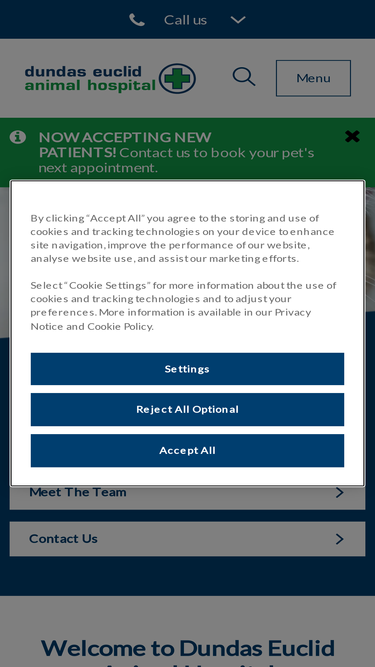Screen dimensions: 375x667
Task: Dismiss the new patients banner with X
Action: click(x=352, y=137)
